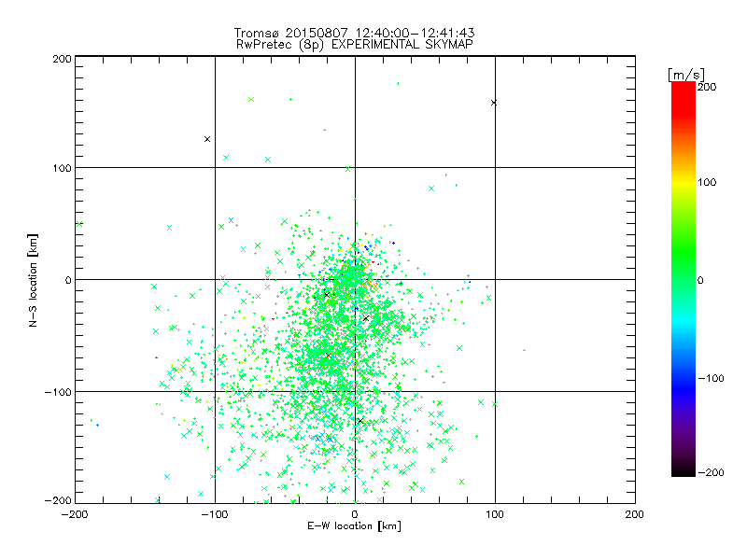This screenshot has width=747, height=560.
Task: Click the colorbar "100" tick label
Action: click(707, 182)
